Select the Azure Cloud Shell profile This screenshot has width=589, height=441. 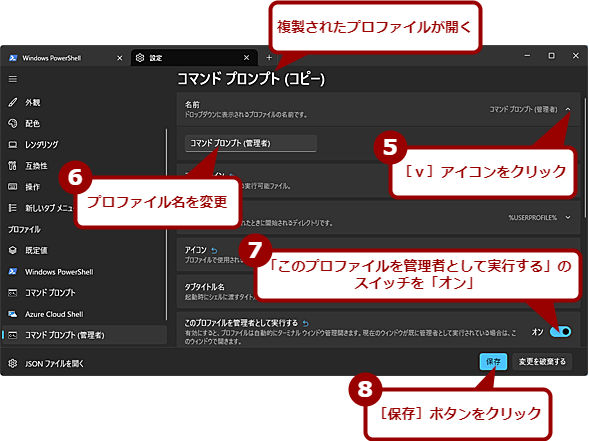(x=85, y=314)
